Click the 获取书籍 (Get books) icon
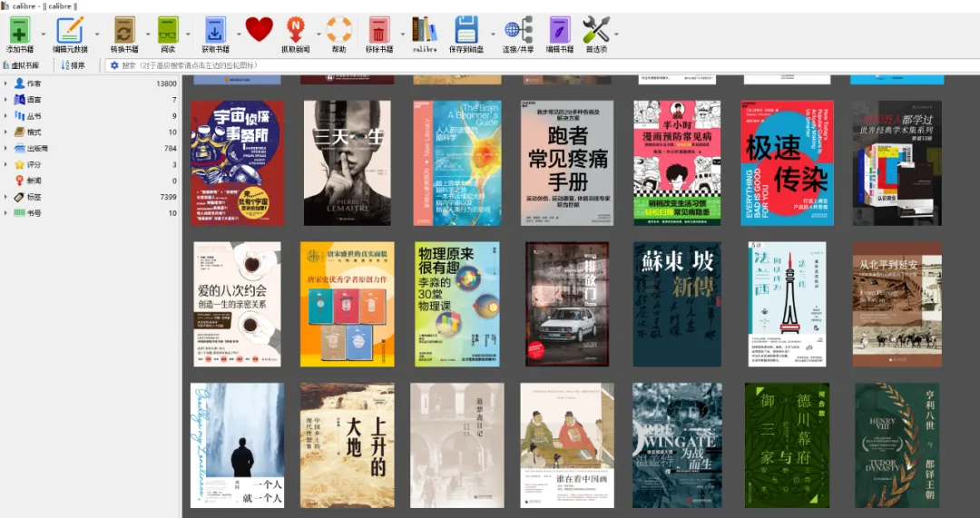 (x=215, y=29)
